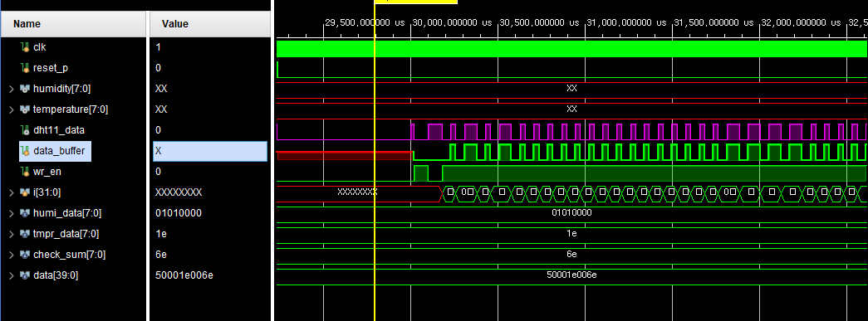Click the tmpr_data[7:0] bus icon

(25, 234)
